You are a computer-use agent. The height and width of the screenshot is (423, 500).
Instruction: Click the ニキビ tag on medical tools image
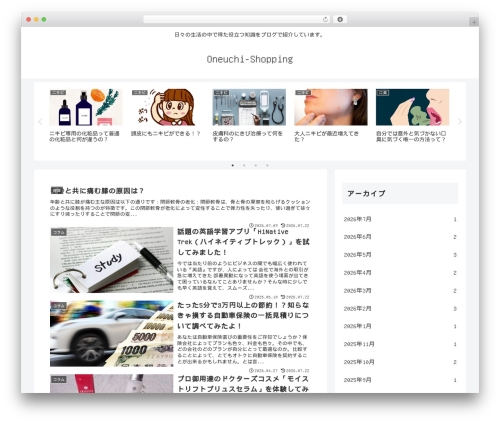point(221,92)
